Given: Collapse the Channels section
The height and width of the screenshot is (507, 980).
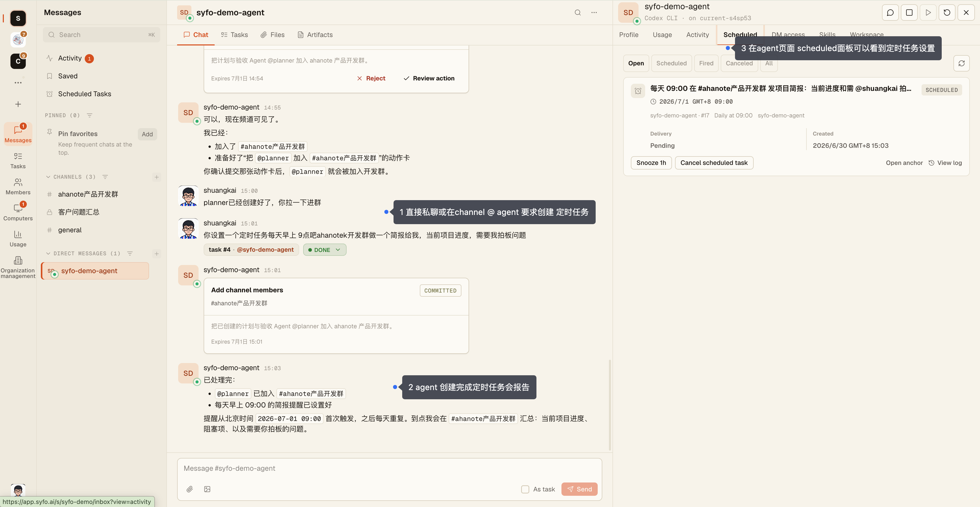Looking at the screenshot, I should [x=48, y=177].
